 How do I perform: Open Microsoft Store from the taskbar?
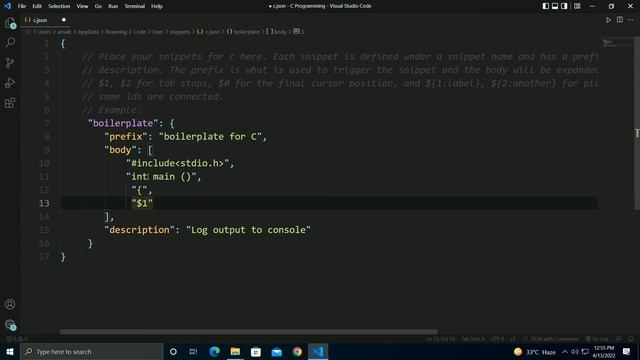pyautogui.click(x=256, y=352)
